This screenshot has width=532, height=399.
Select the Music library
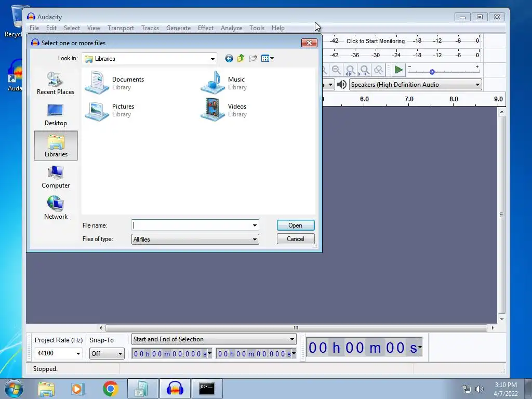[x=224, y=83]
